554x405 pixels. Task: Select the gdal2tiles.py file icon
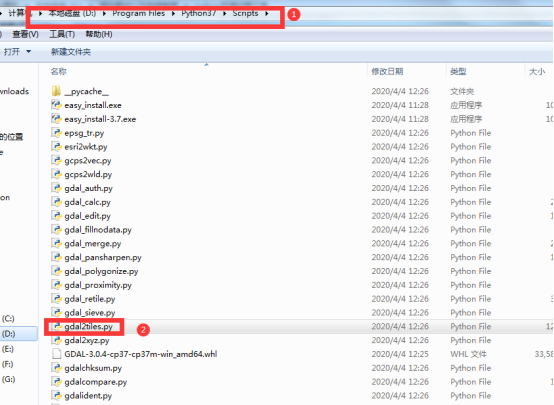[x=56, y=326]
